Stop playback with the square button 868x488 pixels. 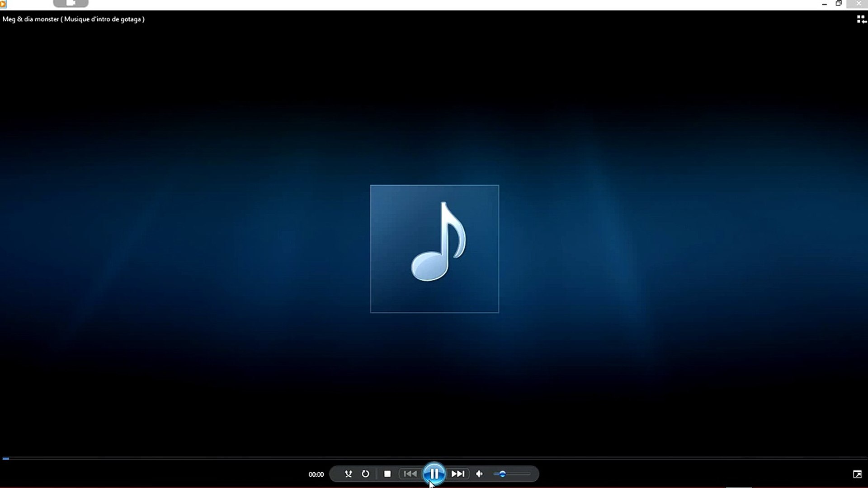pos(387,474)
